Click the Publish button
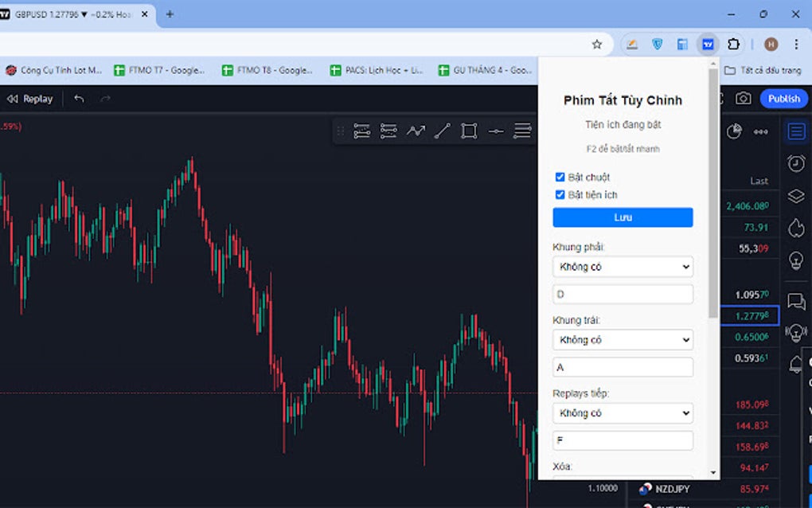 (783, 98)
